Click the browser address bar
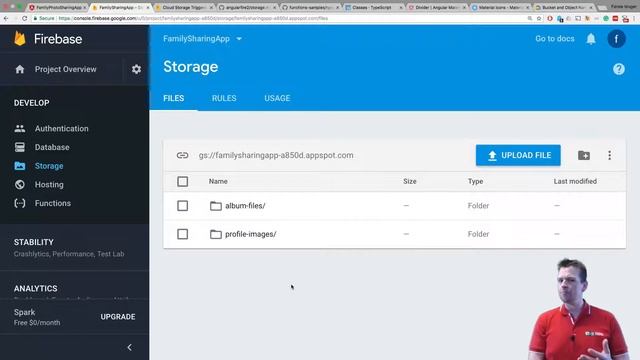 [x=278, y=18]
